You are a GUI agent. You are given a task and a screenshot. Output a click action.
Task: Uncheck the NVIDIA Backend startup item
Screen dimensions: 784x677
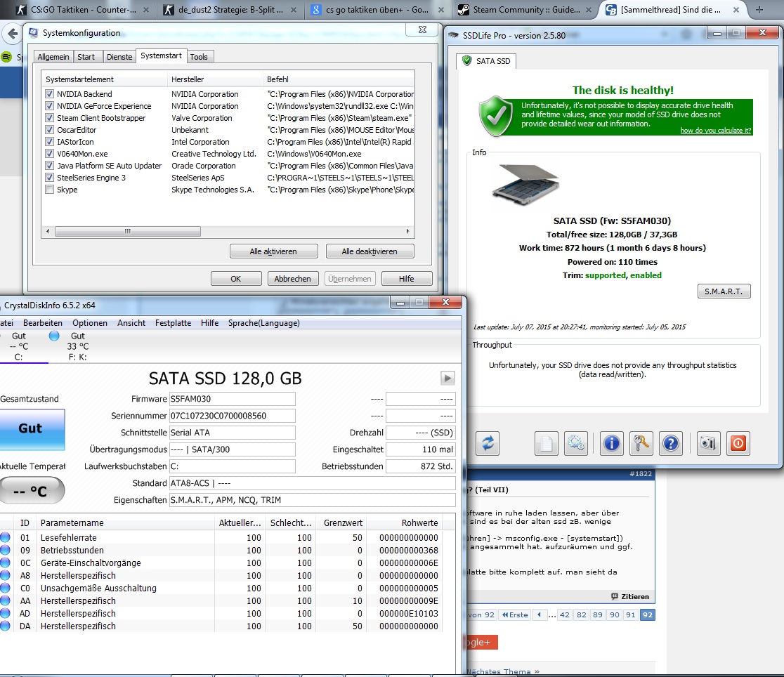pos(49,93)
